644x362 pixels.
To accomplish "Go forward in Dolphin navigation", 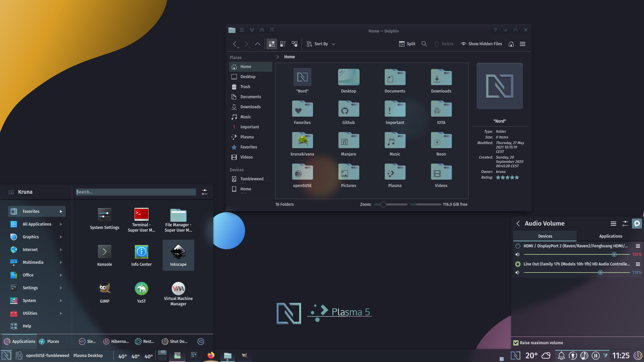I will click(246, 44).
